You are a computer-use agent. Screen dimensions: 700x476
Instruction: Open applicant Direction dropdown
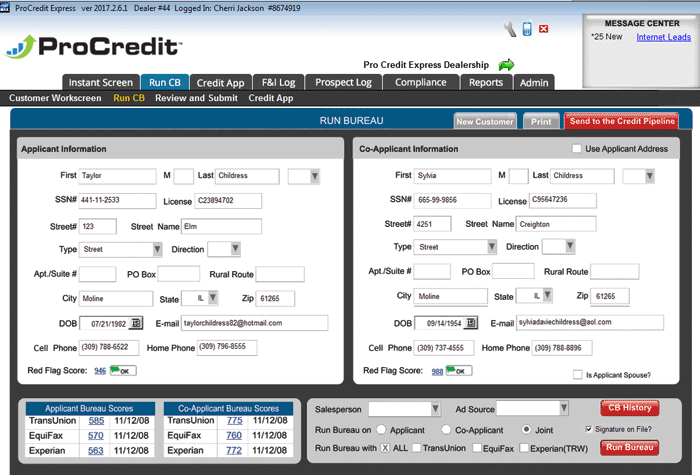(x=235, y=249)
